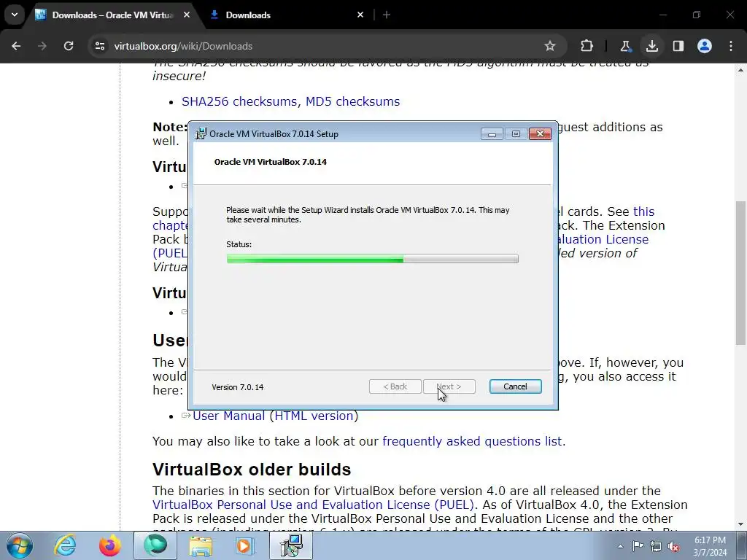
Task: Switch to the Downloads tab
Action: 287,15
